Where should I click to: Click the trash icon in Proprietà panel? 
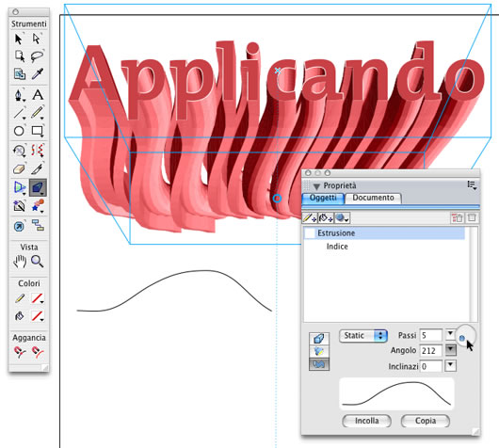pyautogui.click(x=472, y=218)
